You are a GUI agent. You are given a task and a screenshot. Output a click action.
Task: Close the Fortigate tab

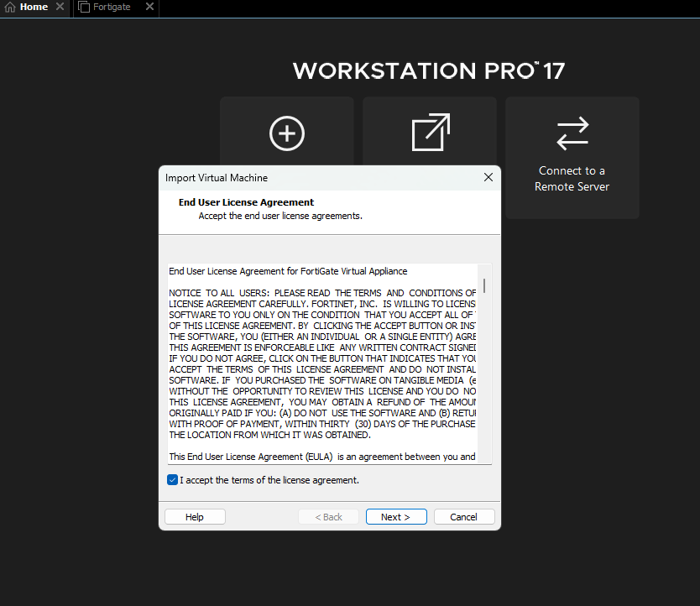click(x=150, y=7)
